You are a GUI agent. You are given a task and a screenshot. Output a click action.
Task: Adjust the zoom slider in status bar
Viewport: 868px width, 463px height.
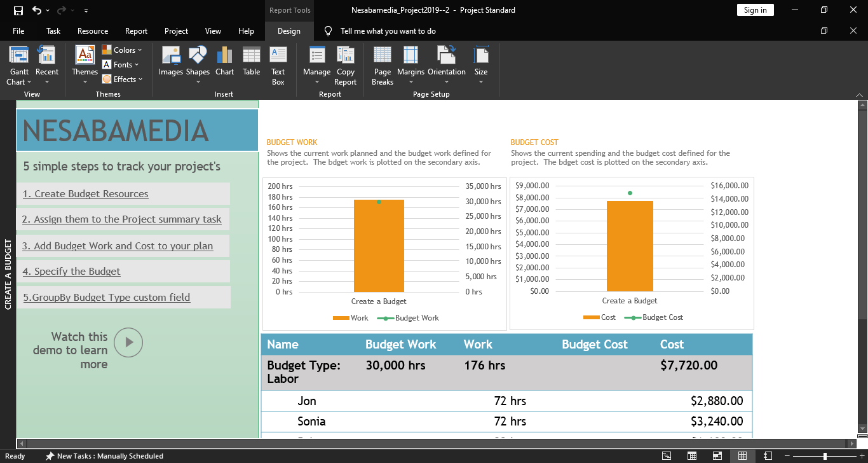click(x=825, y=456)
